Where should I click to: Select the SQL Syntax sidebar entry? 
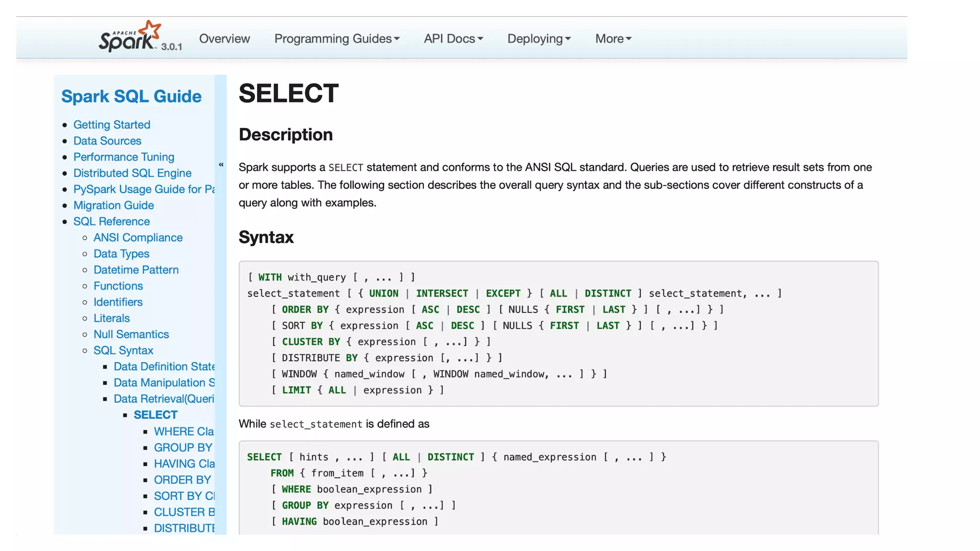tap(123, 351)
